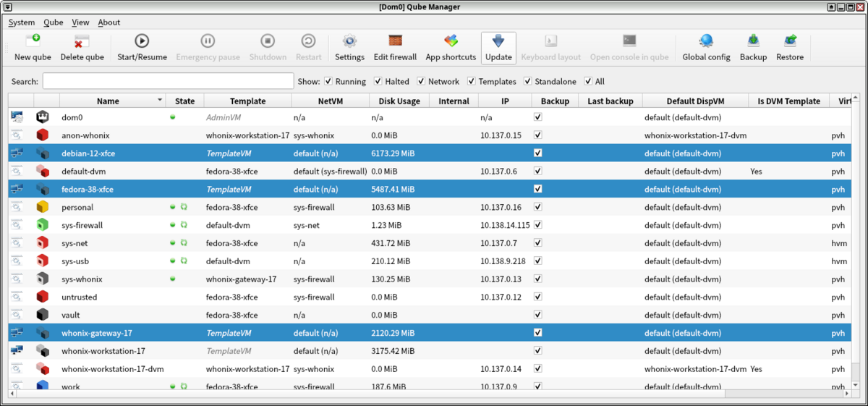Image resolution: width=868 pixels, height=406 pixels.
Task: Click the Backup toolbar icon
Action: click(x=753, y=41)
